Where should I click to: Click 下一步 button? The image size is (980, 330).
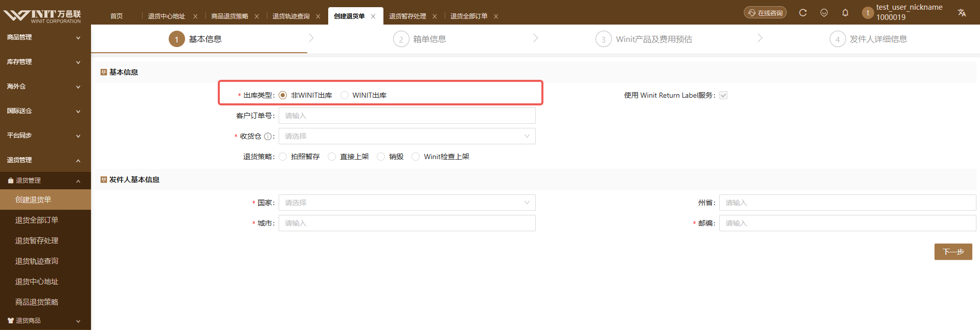coord(953,252)
